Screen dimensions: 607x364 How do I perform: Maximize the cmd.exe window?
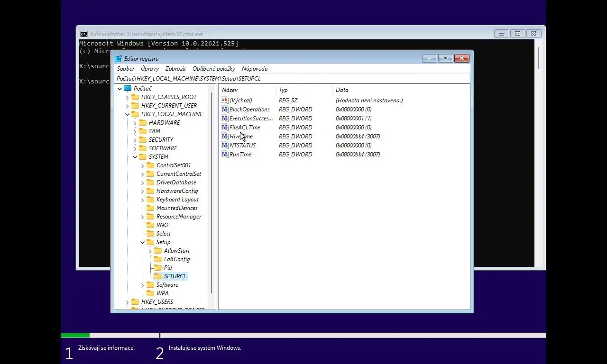[518, 34]
